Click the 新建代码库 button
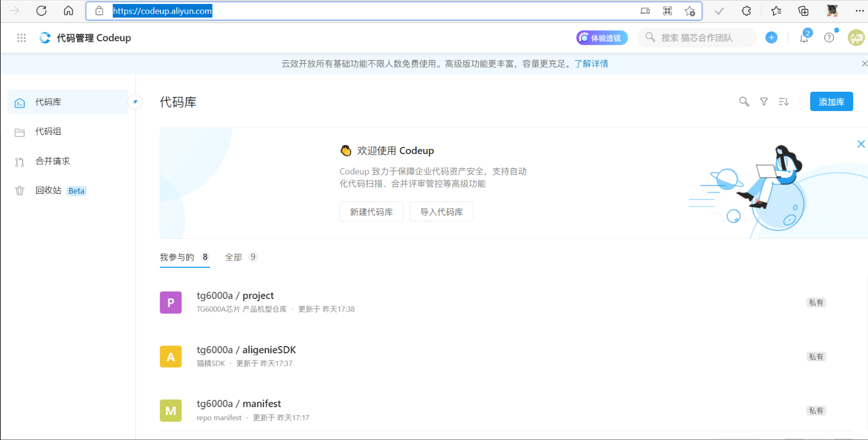 (371, 212)
